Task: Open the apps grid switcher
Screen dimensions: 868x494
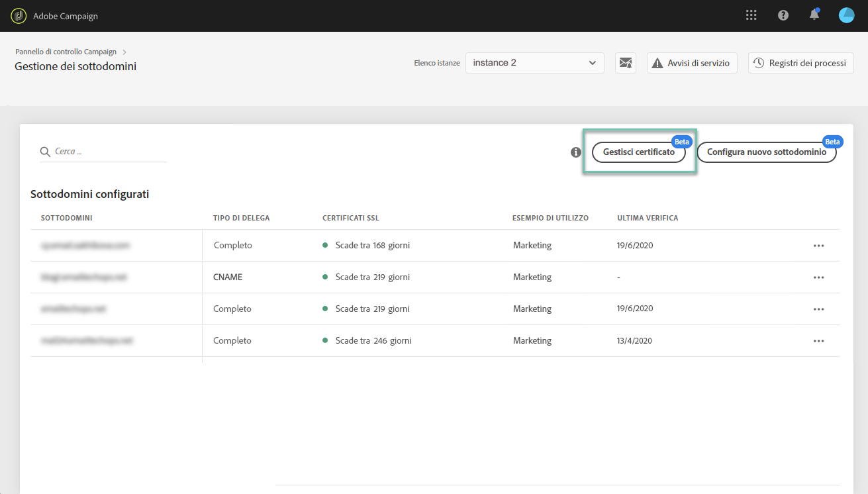Action: pyautogui.click(x=751, y=15)
